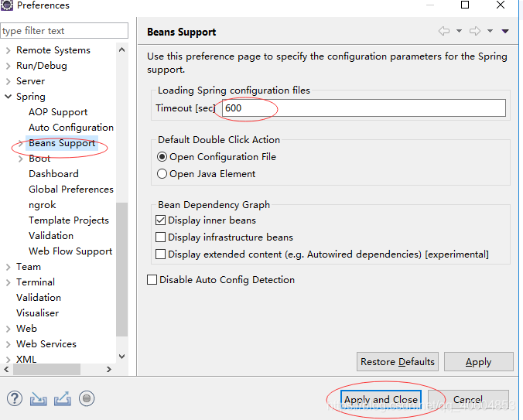
Task: Click the Preferences window title icon
Action: pos(7,5)
